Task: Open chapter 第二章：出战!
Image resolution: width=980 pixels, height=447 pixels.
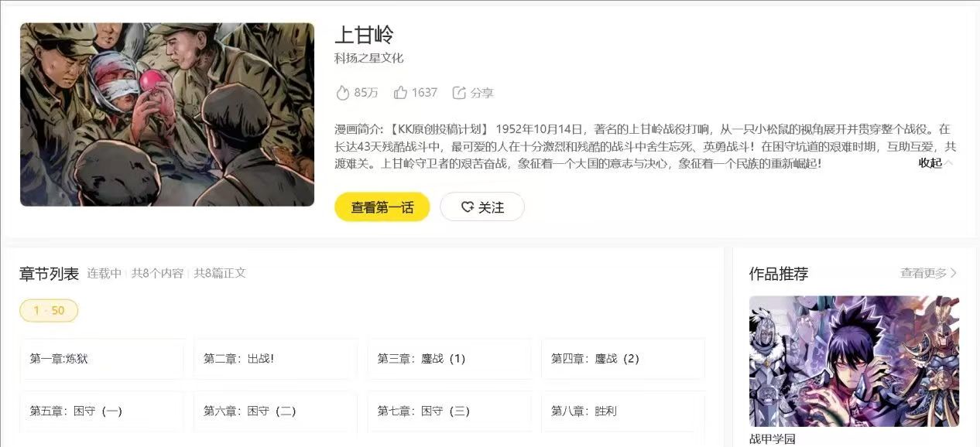Action: [x=276, y=359]
